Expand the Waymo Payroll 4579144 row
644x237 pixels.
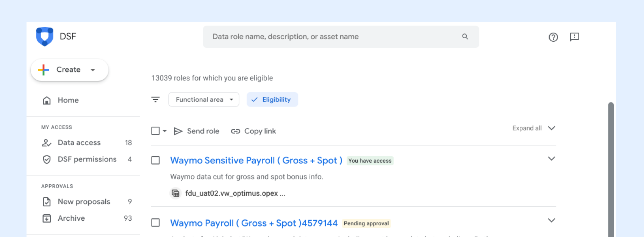(552, 220)
